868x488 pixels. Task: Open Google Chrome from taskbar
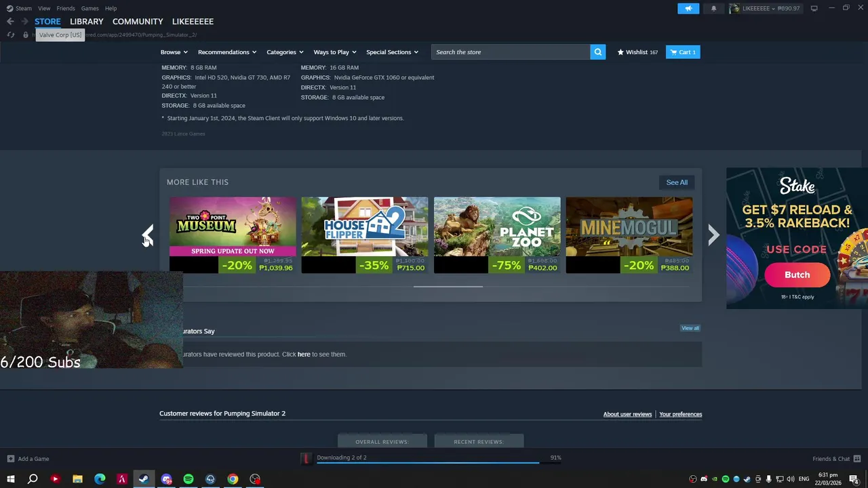(x=233, y=479)
